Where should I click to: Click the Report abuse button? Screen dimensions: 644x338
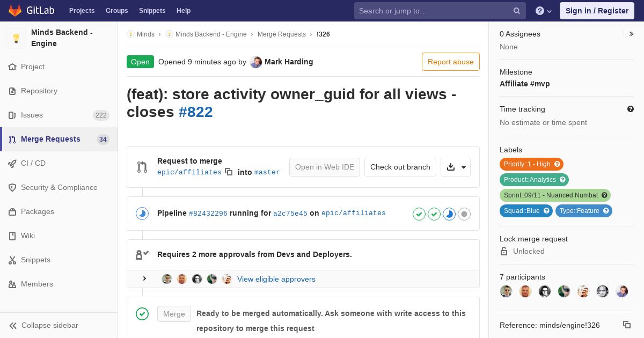[x=451, y=62]
